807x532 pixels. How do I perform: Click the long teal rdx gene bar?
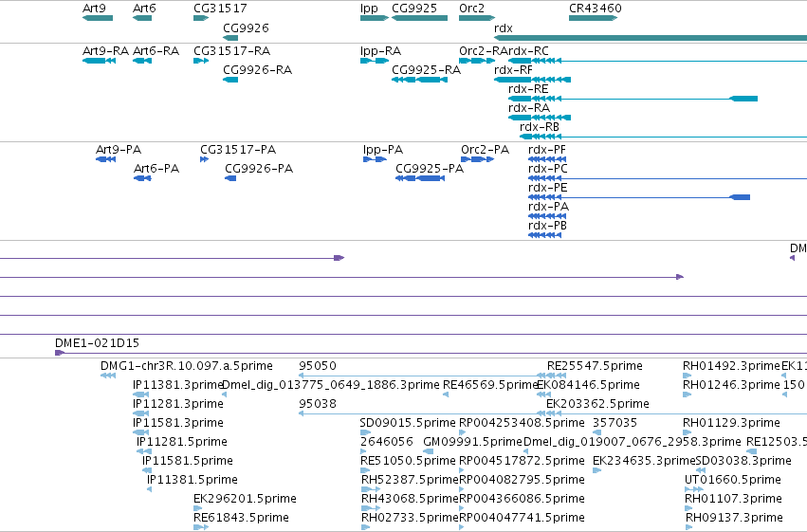click(651, 38)
